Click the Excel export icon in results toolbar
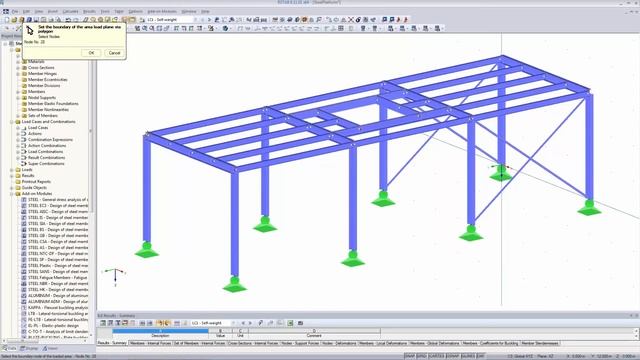 click(290, 323)
